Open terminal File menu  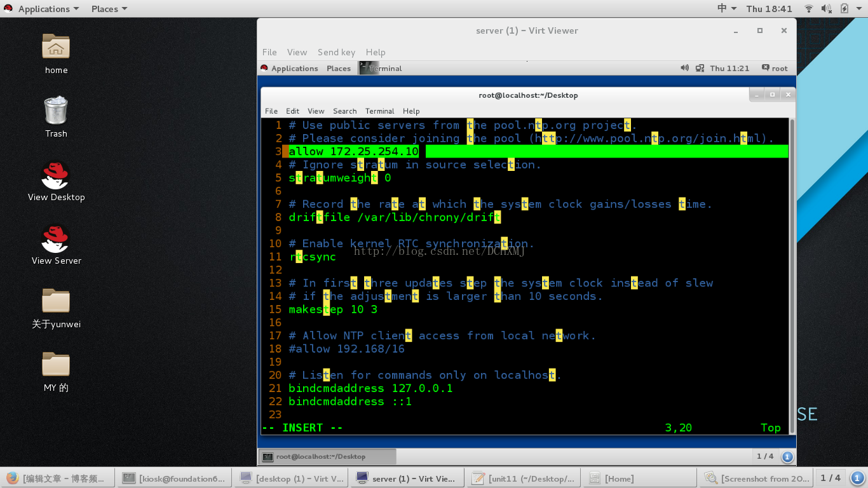click(271, 111)
